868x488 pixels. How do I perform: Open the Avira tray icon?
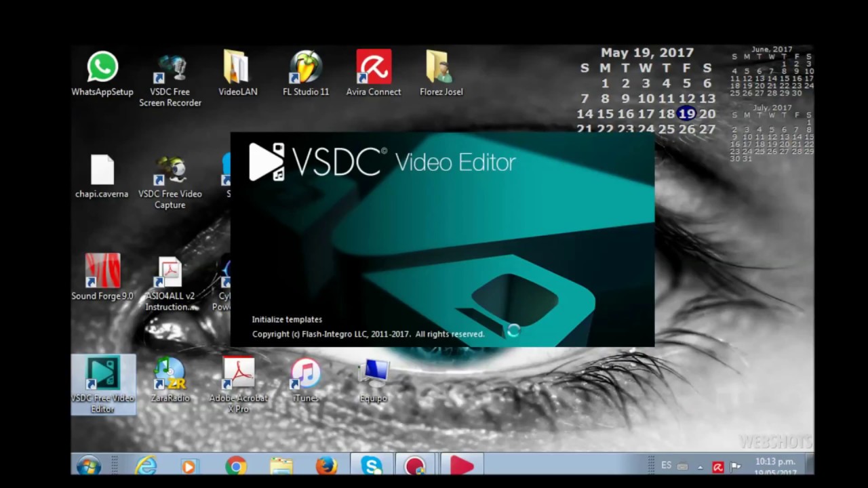[x=718, y=467]
